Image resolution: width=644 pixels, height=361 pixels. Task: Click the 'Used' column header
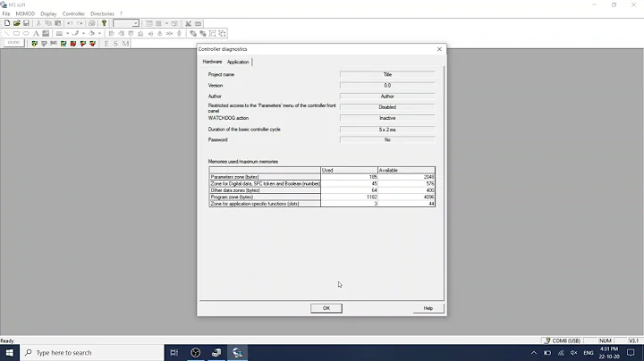tap(349, 171)
